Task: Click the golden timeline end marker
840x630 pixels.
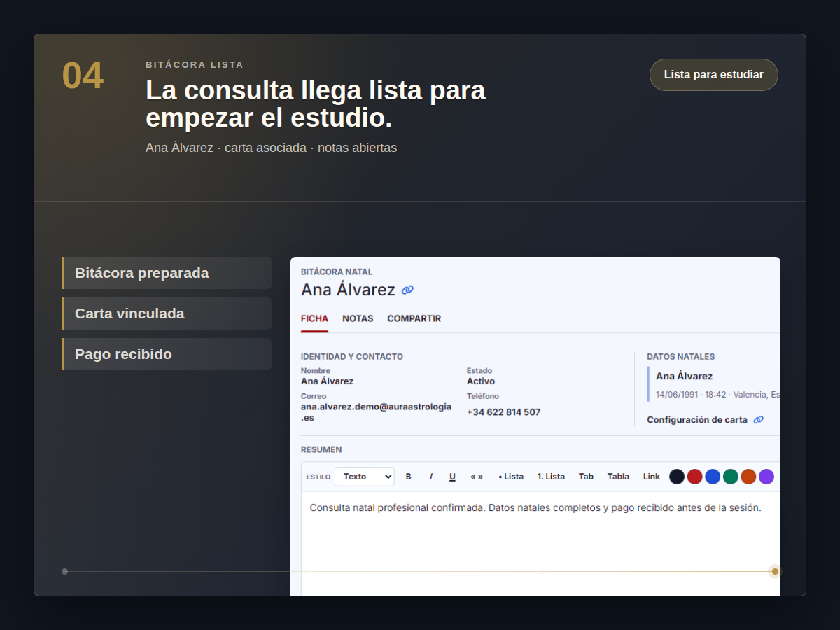Action: click(775, 571)
